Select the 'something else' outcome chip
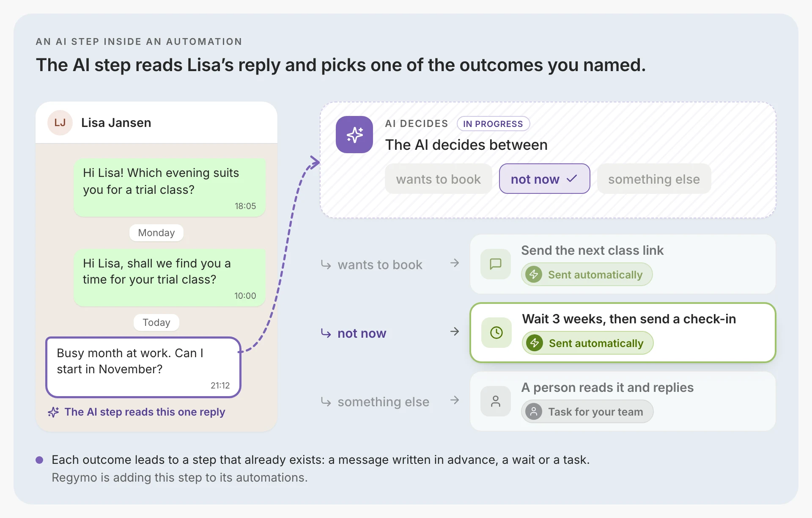812x518 pixels. [x=654, y=179]
